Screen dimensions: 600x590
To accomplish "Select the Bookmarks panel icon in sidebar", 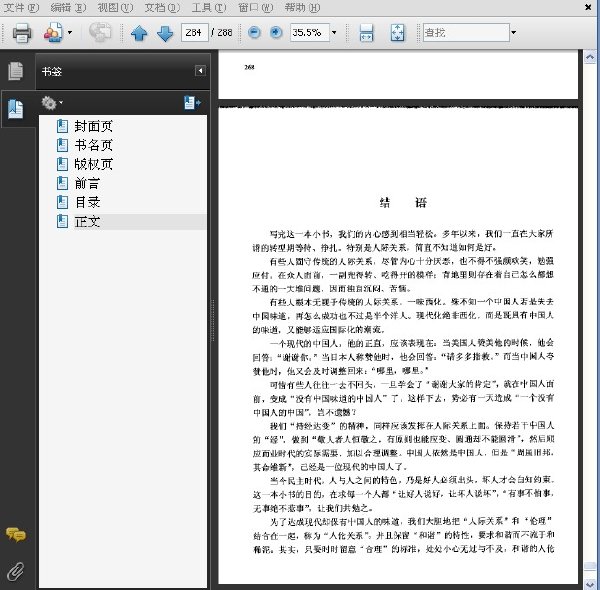I will pyautogui.click(x=16, y=109).
